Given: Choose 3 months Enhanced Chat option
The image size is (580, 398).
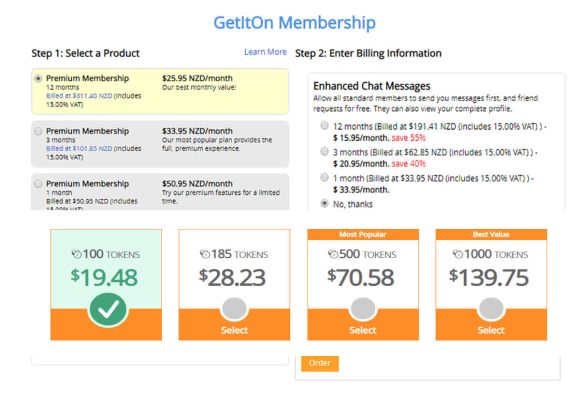Looking at the screenshot, I should coord(324,152).
